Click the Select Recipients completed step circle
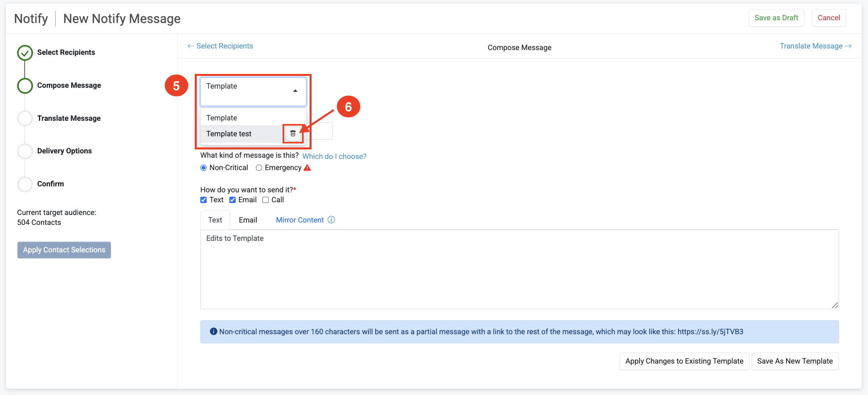 [x=25, y=53]
